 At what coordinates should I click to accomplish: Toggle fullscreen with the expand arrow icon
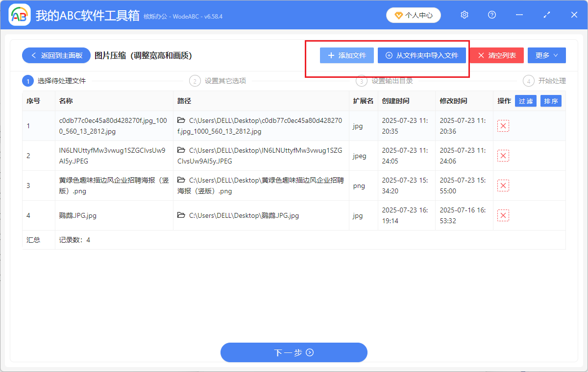(546, 15)
